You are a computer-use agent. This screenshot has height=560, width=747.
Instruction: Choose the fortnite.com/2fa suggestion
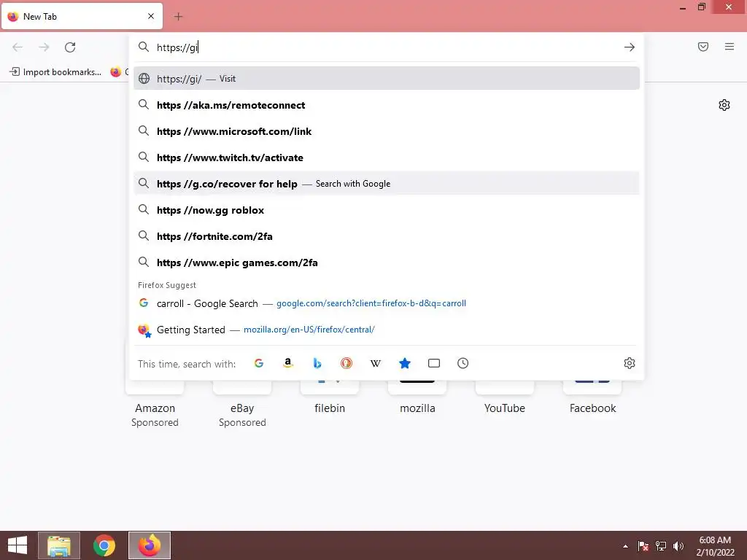tap(387, 236)
